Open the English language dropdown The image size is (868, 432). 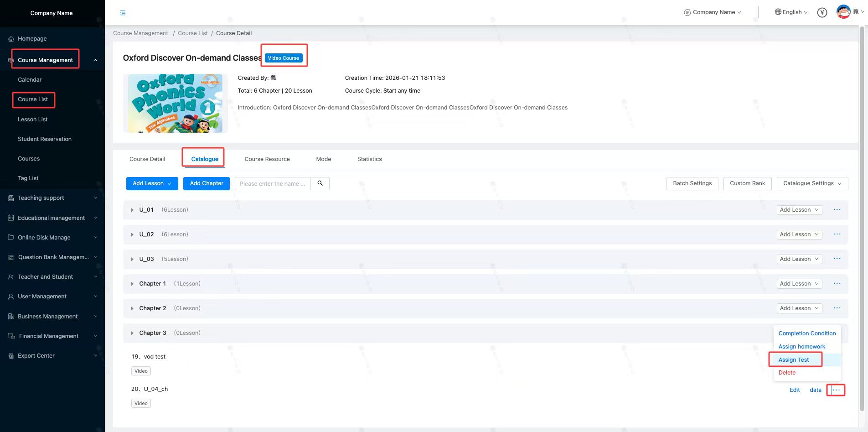click(791, 12)
